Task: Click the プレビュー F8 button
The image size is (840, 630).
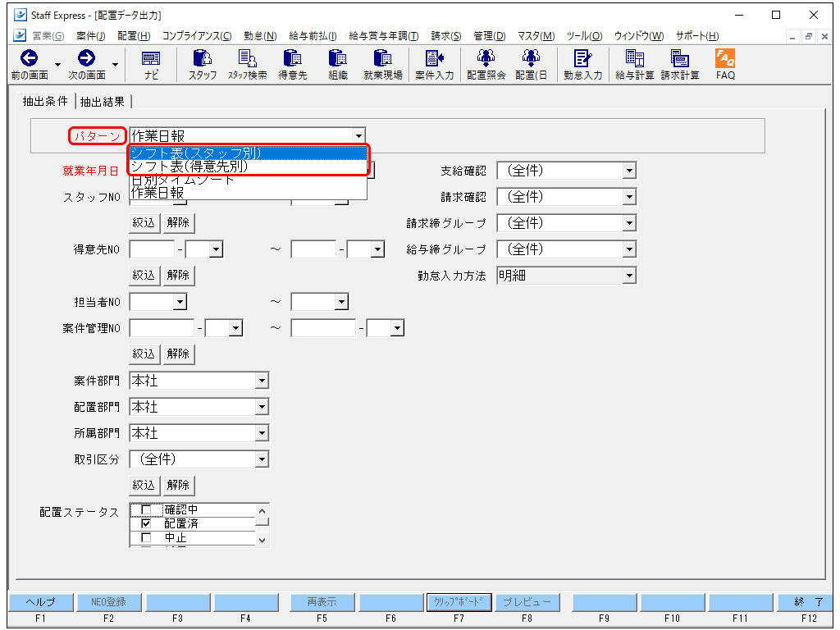Action: tap(527, 602)
